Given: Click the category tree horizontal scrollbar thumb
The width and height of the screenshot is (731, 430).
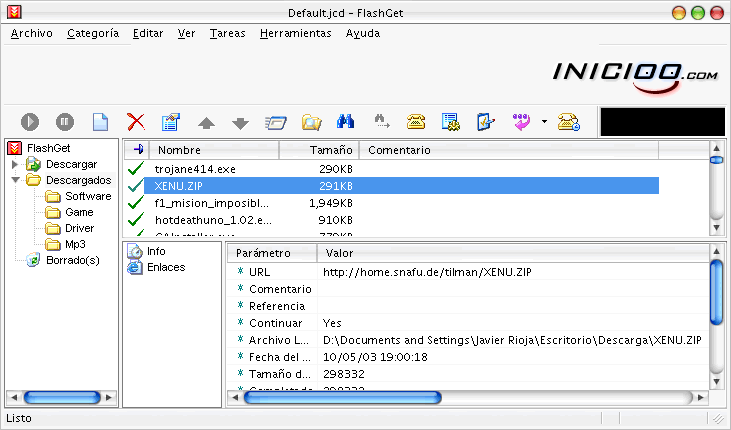Looking at the screenshot, I should click(x=62, y=397).
